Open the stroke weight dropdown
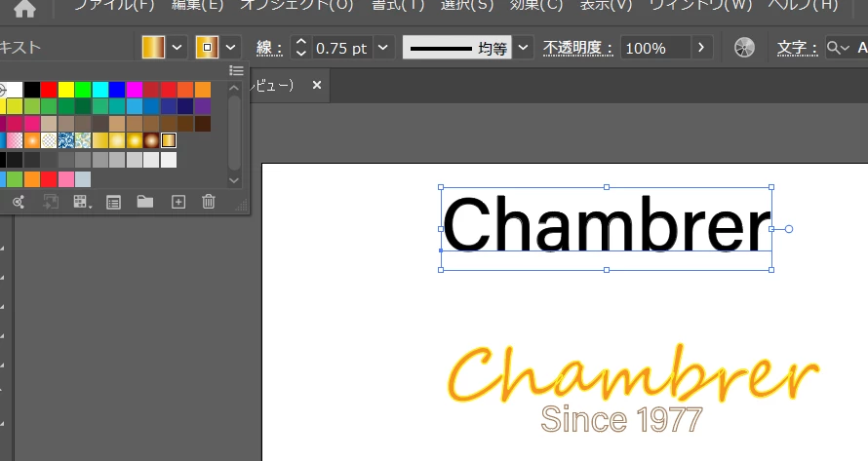 [383, 48]
